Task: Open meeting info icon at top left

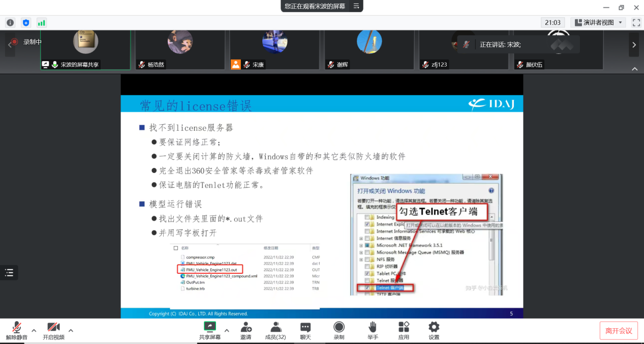Action: click(x=10, y=23)
